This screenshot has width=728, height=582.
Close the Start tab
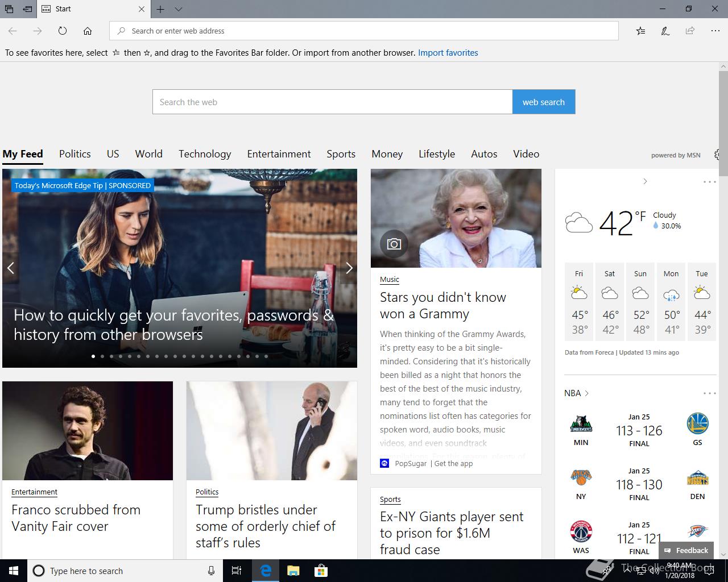[x=142, y=9]
